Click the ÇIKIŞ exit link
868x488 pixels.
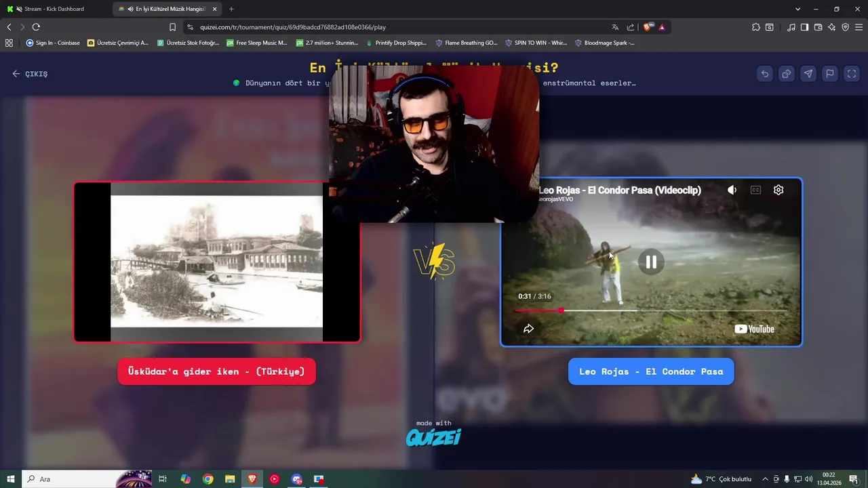point(30,74)
